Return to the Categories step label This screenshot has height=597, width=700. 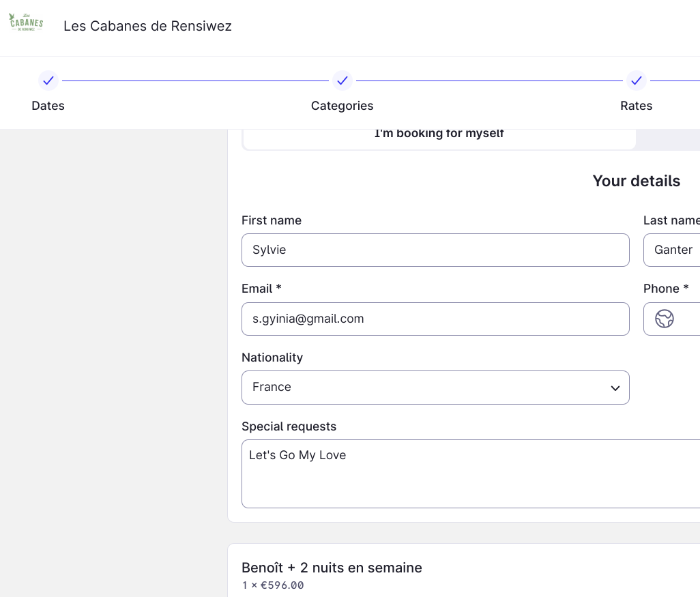[x=342, y=106]
